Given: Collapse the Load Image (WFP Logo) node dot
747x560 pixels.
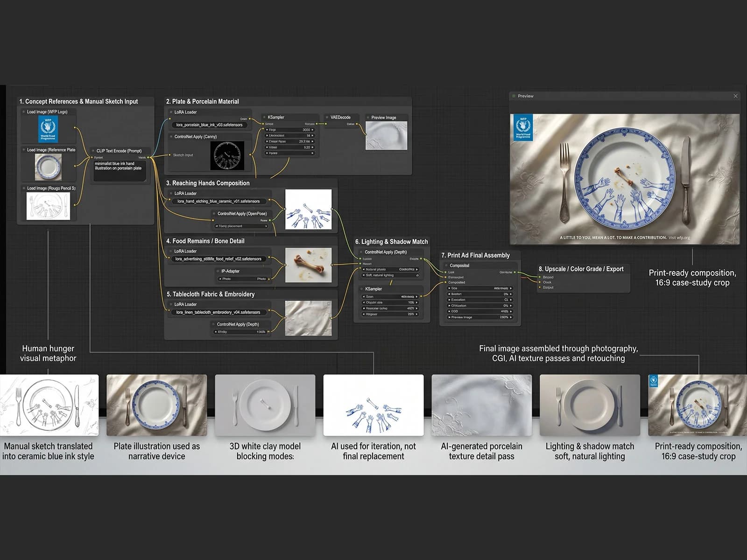Looking at the screenshot, I should [23, 112].
